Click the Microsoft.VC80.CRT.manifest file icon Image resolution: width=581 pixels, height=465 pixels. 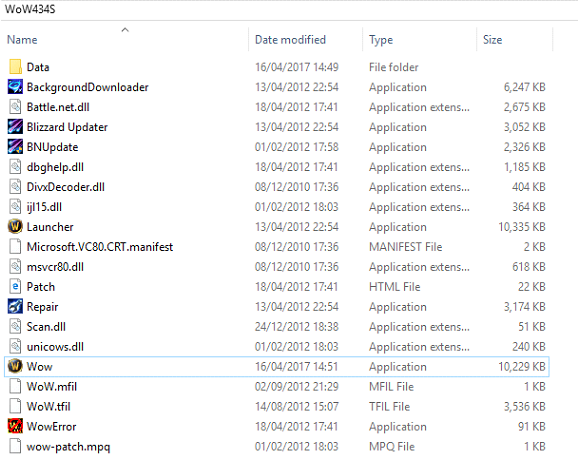tap(15, 247)
